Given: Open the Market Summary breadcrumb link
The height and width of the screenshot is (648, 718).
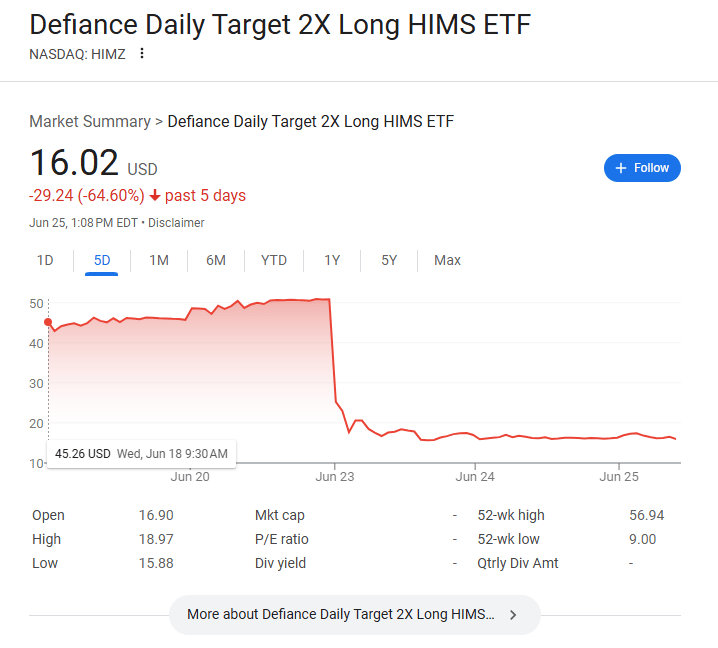Looking at the screenshot, I should pos(90,121).
